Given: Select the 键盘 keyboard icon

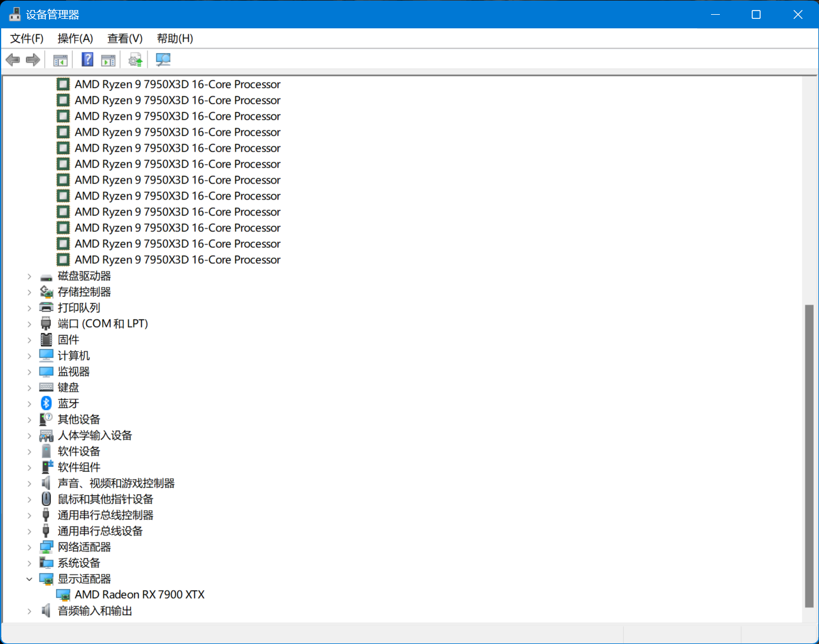Looking at the screenshot, I should click(46, 387).
